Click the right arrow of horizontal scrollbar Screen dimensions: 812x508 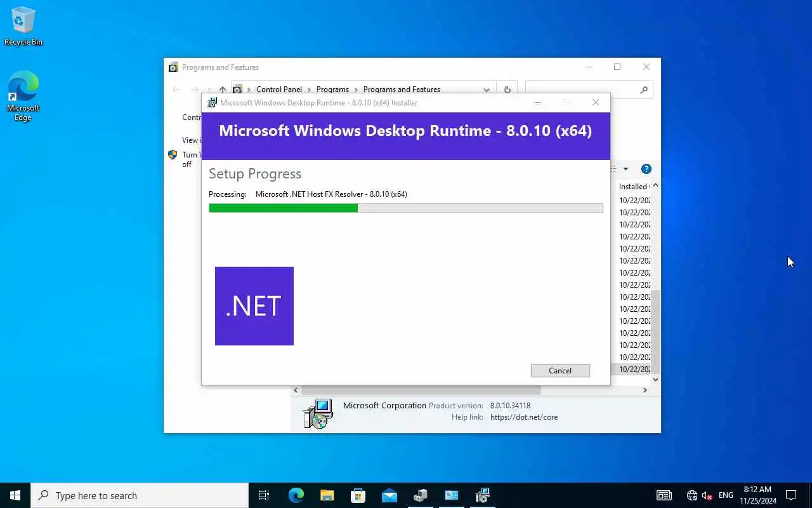coord(645,391)
